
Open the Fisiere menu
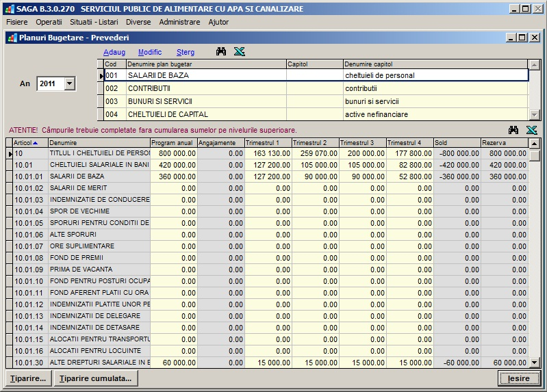tap(16, 22)
